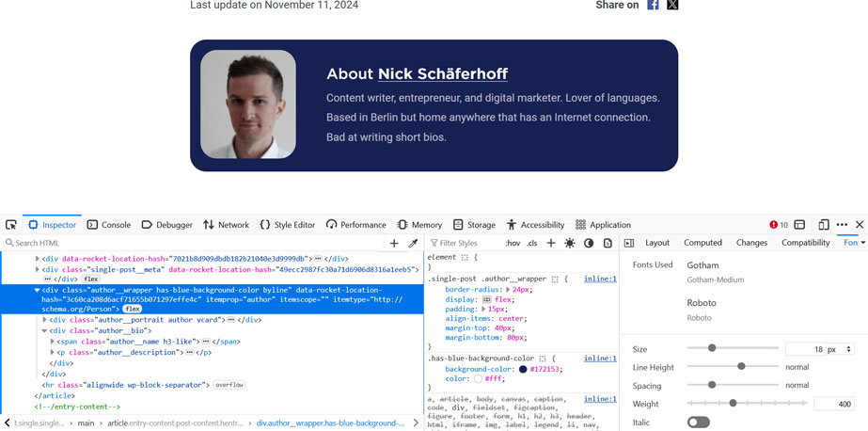868x431 pixels.
Task: Adjust the Line Height slider
Action: (x=733, y=366)
